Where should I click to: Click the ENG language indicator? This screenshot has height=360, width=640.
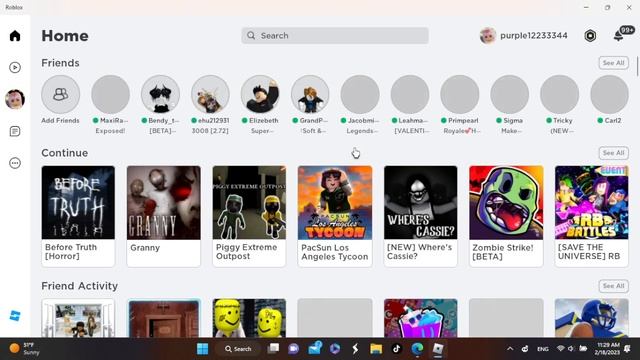542,349
